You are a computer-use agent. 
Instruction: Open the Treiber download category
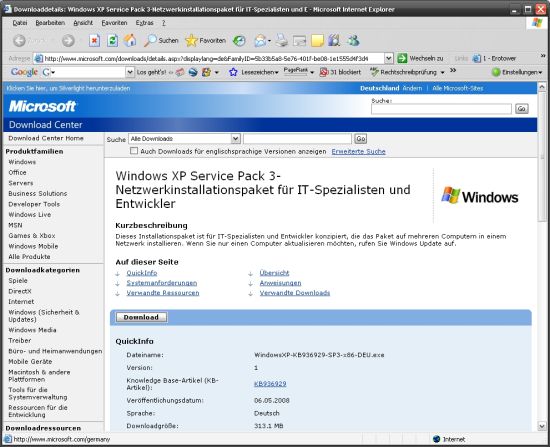(x=20, y=340)
